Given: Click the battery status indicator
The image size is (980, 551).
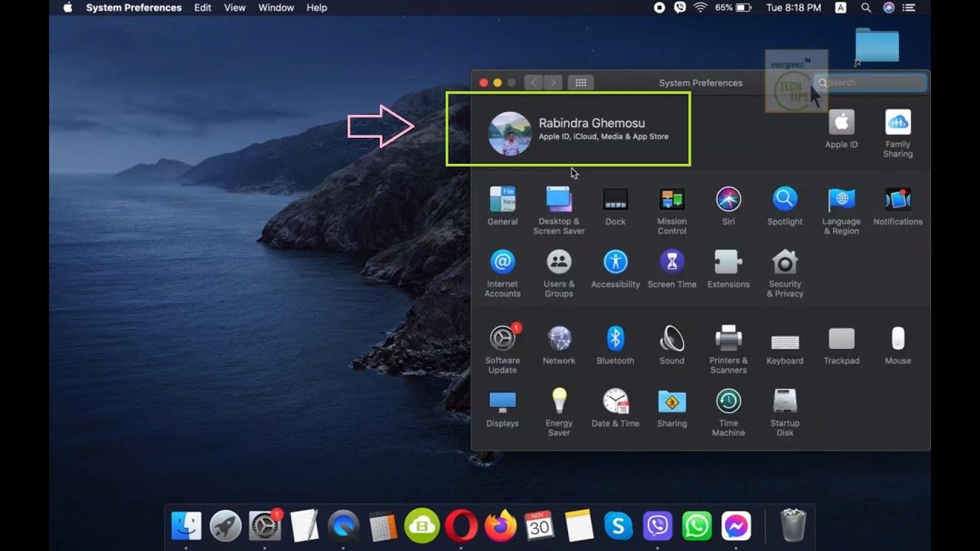Looking at the screenshot, I should [733, 8].
